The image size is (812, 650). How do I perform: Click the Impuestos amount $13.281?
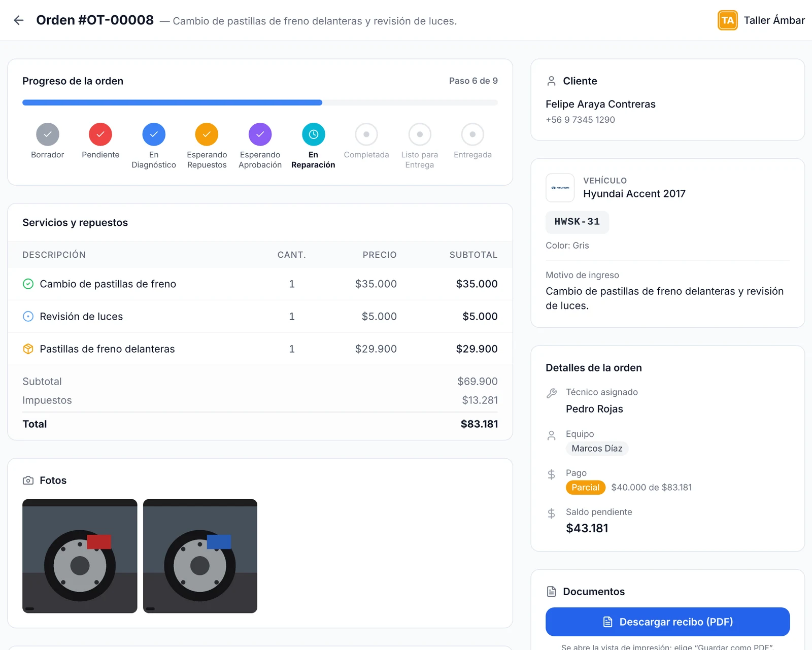pyautogui.click(x=480, y=400)
